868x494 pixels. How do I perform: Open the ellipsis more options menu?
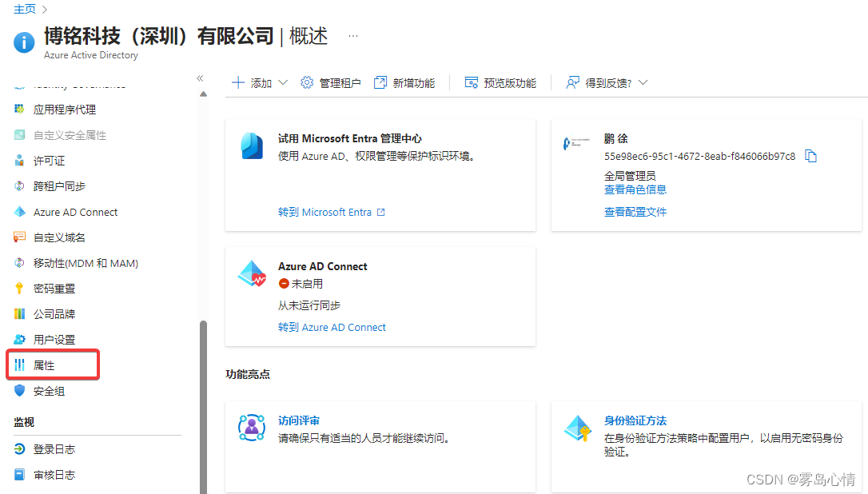point(353,36)
